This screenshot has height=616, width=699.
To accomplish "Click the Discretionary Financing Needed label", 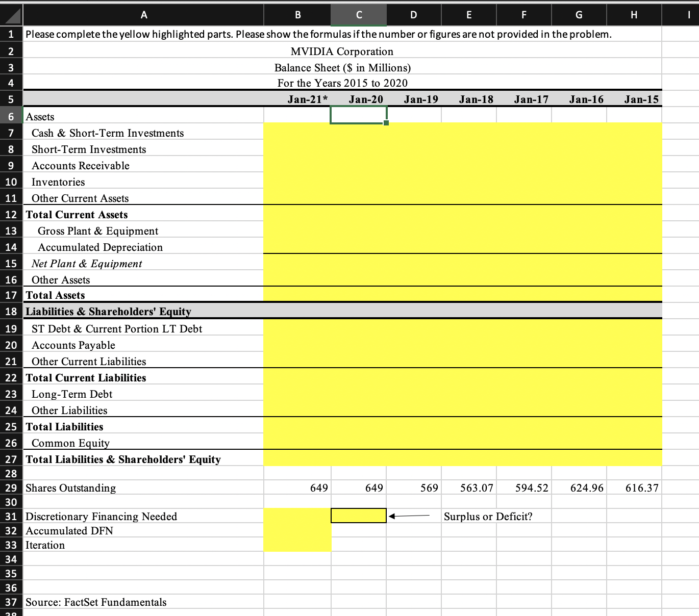I will point(101,516).
